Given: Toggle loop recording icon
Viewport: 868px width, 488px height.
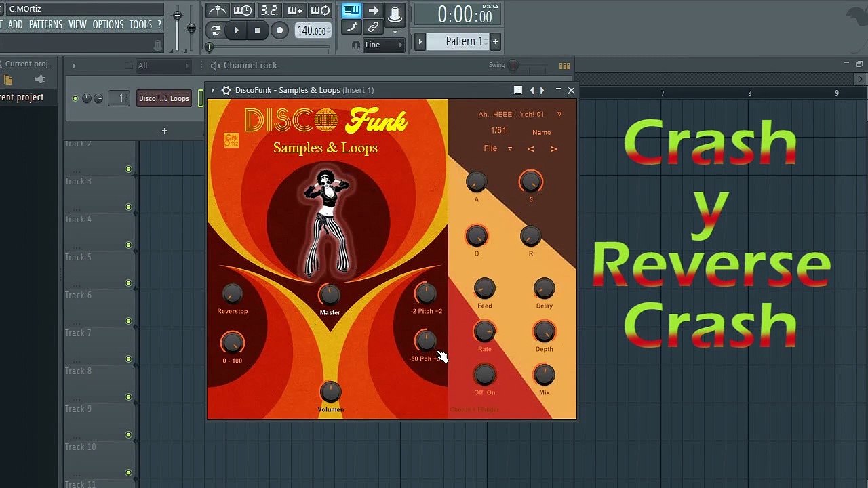Looking at the screenshot, I should point(320,10).
